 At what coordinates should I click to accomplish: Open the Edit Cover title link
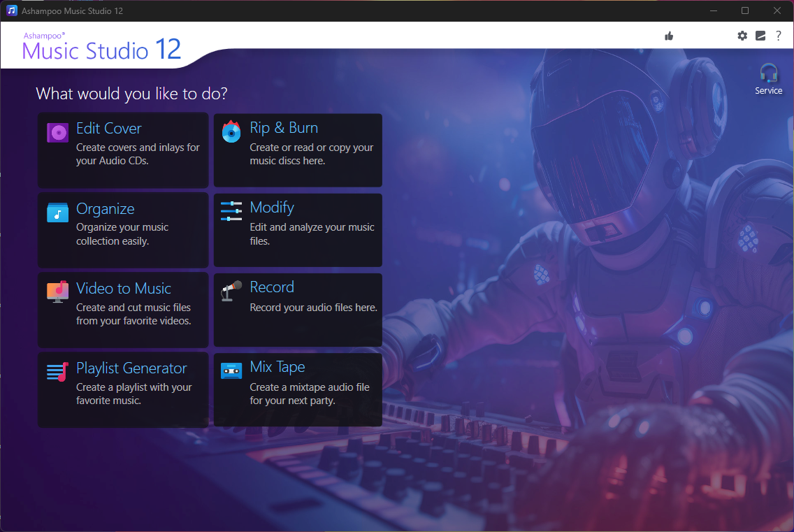pos(109,129)
